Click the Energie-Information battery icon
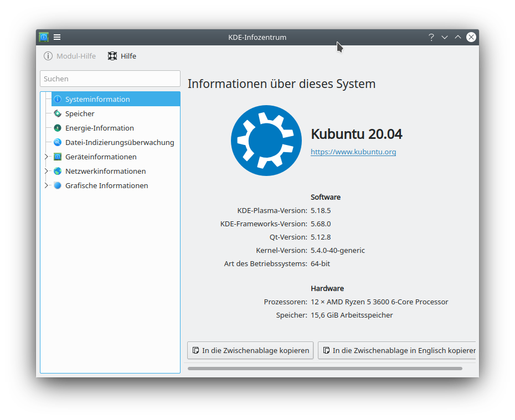This screenshot has height=420, width=515. pyautogui.click(x=58, y=128)
